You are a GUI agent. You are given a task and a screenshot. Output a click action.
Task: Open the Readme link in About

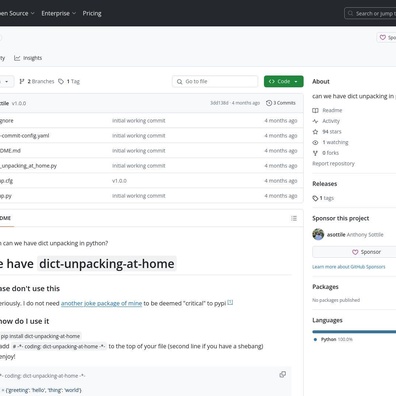[332, 110]
